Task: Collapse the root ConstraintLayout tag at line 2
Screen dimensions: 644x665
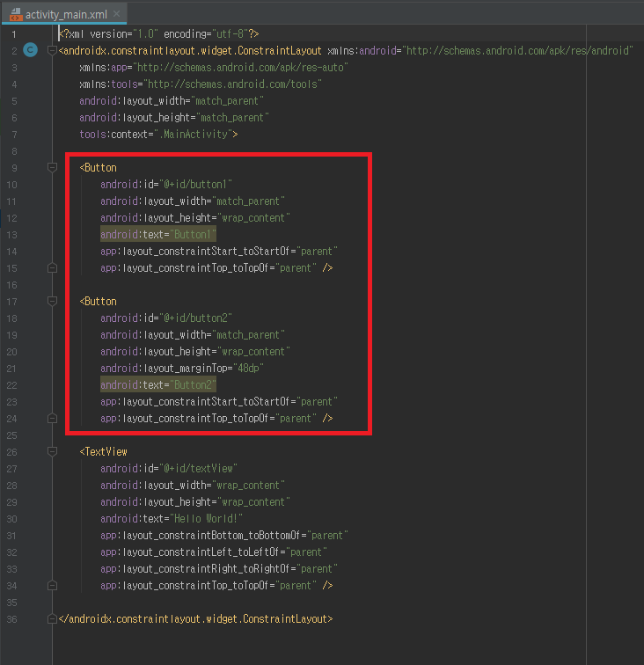Action: pos(52,51)
